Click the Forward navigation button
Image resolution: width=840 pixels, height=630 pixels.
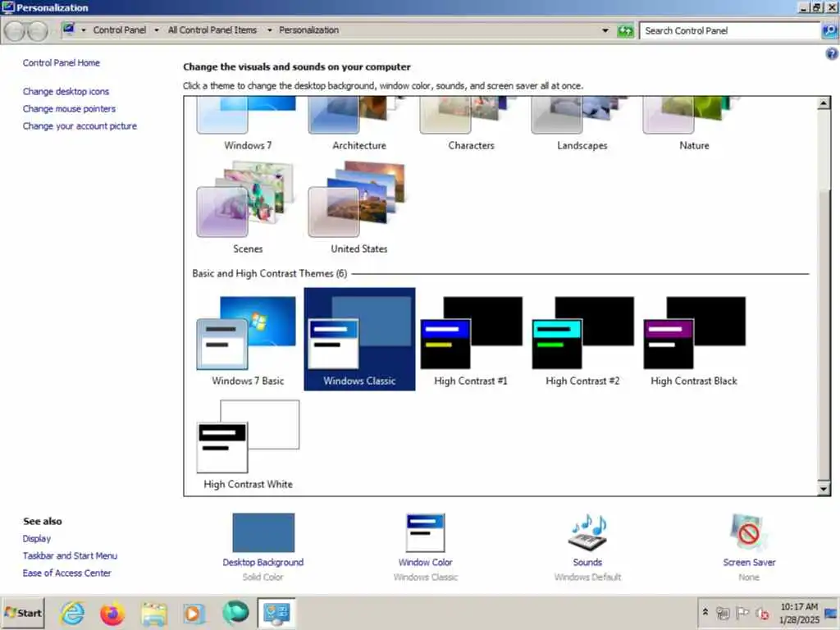click(x=38, y=31)
